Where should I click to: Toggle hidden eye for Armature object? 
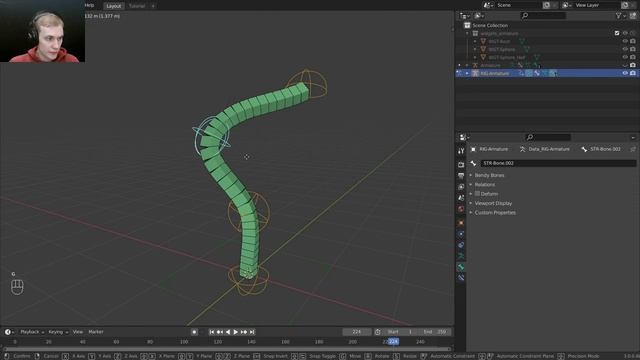click(625, 65)
